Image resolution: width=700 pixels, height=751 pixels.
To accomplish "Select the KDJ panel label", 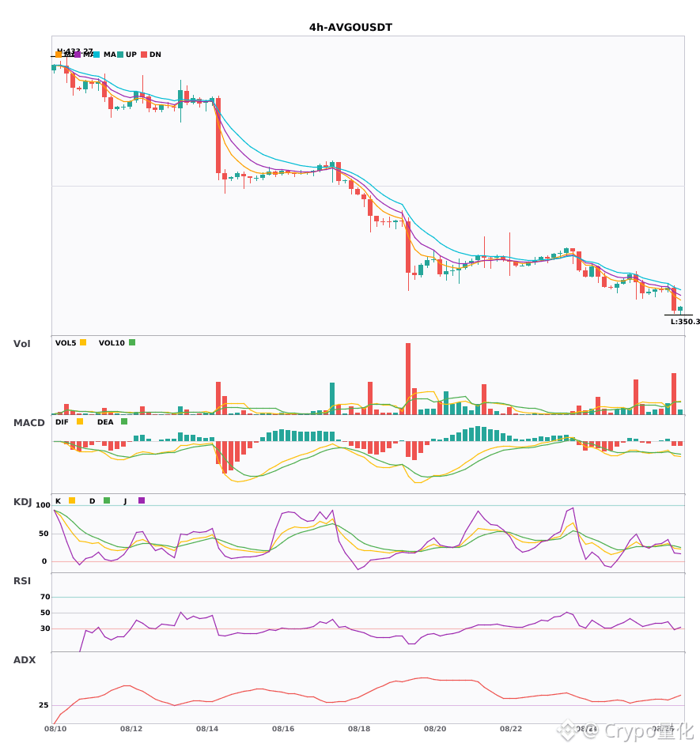I will click(22, 502).
